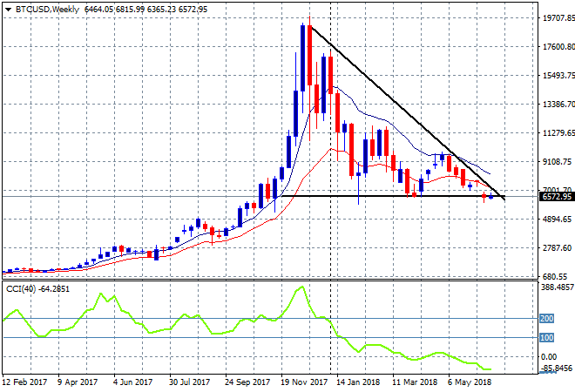Click the 4894.65 price axis label
Screen dimensions: 575x392
[557, 220]
